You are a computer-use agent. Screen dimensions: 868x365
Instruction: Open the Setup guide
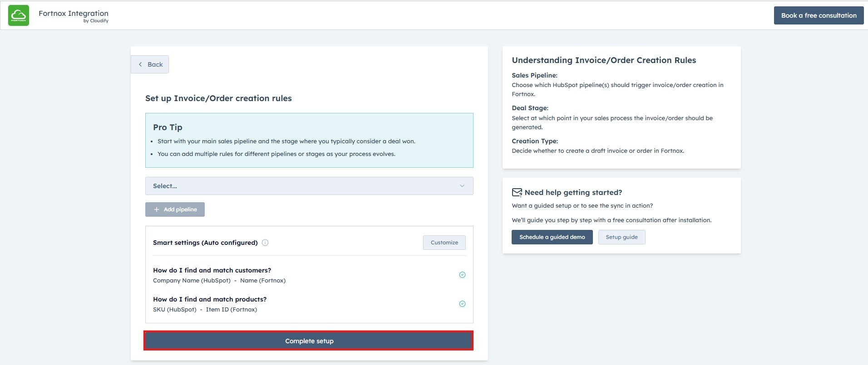(621, 237)
